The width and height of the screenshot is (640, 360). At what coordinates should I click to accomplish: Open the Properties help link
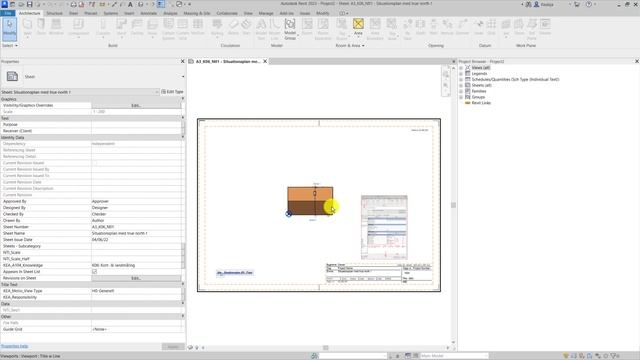pyautogui.click(x=14, y=346)
